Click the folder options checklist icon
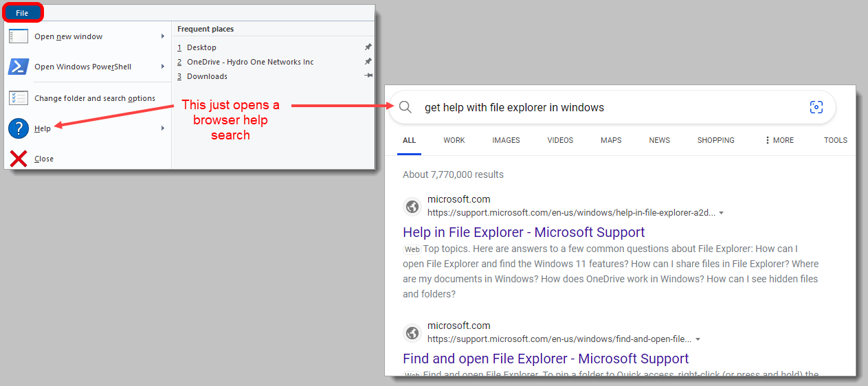Screen dimensions: 868x386 [19, 98]
